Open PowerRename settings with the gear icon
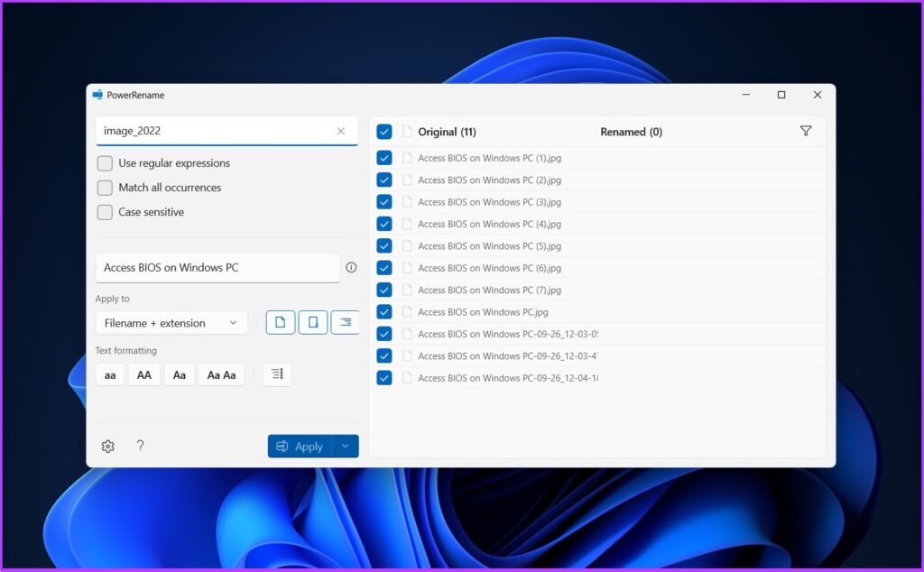 107,446
